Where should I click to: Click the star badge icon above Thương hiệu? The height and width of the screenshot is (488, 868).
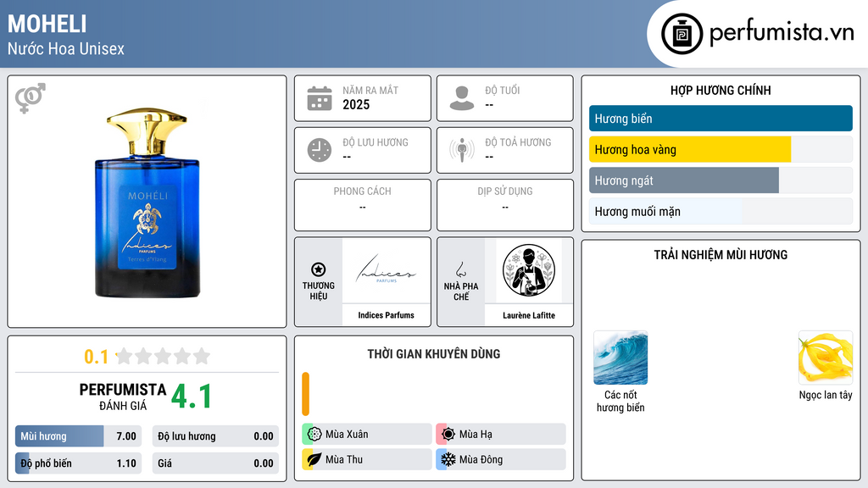tap(319, 269)
